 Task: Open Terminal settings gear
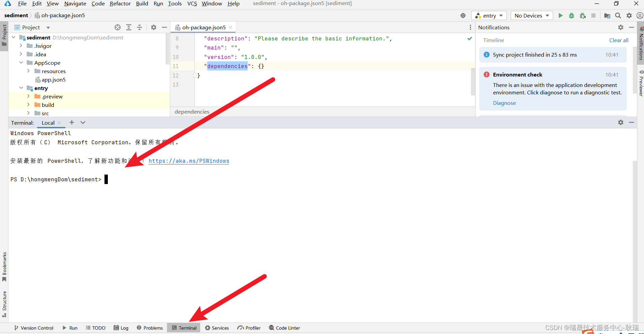(621, 122)
